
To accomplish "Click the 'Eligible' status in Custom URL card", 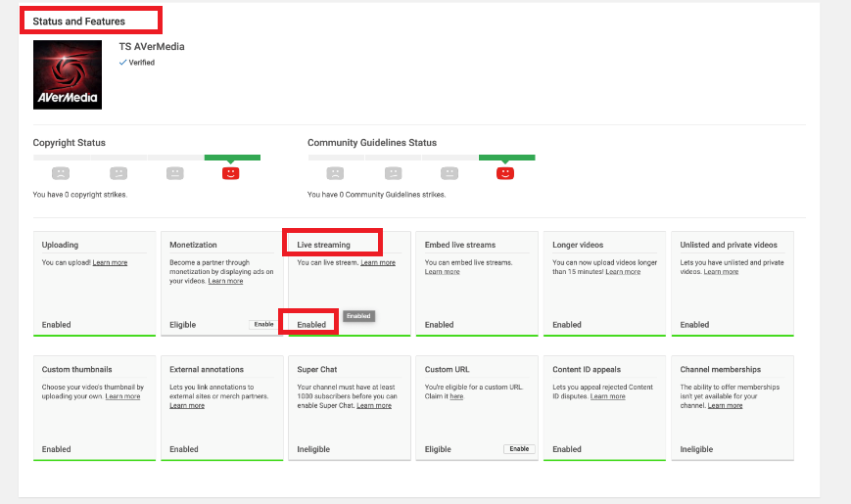I will pyautogui.click(x=438, y=449).
